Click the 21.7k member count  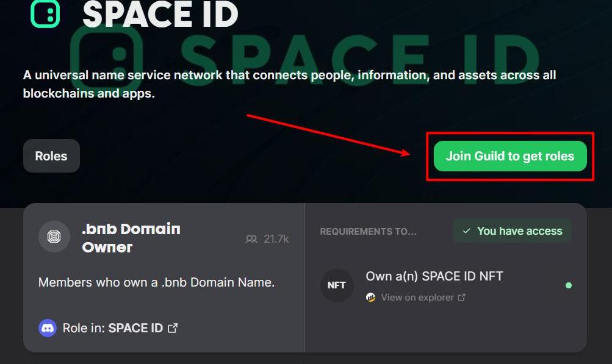click(276, 239)
